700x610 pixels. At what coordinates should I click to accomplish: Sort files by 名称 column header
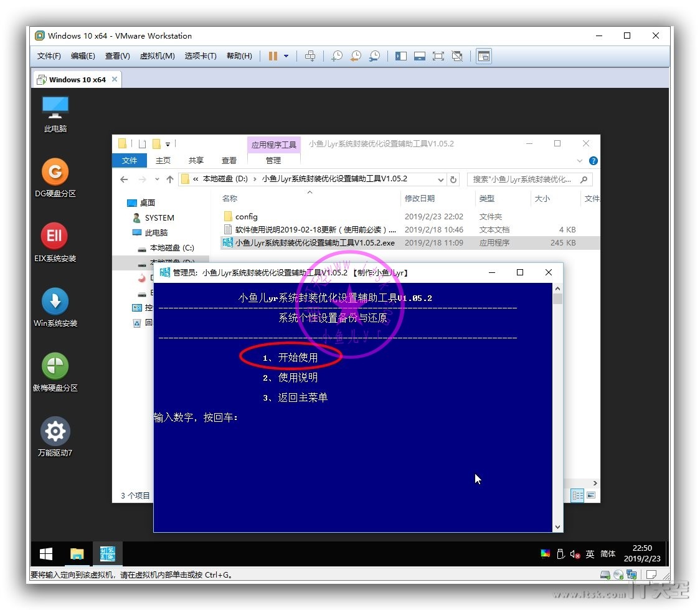[310, 198]
